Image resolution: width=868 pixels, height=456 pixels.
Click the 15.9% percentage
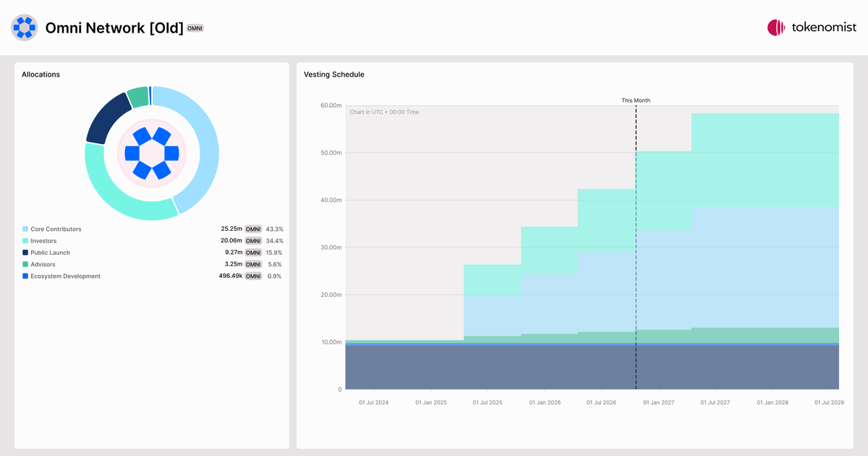coord(275,253)
